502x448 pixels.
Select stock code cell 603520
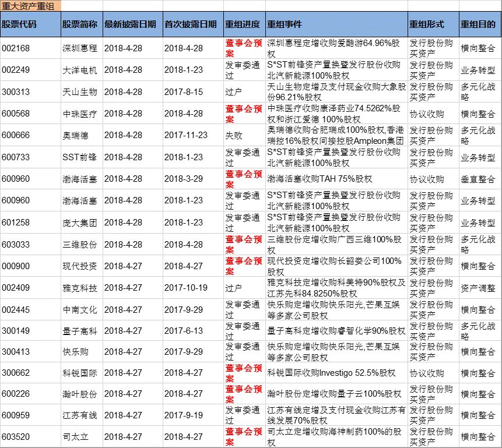pyautogui.click(x=30, y=437)
